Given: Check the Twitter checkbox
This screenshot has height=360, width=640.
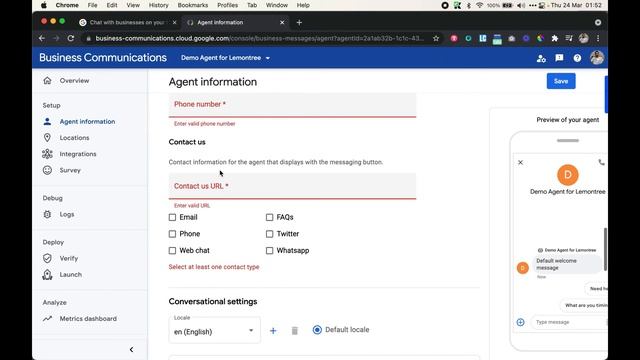Looking at the screenshot, I should pos(269,234).
